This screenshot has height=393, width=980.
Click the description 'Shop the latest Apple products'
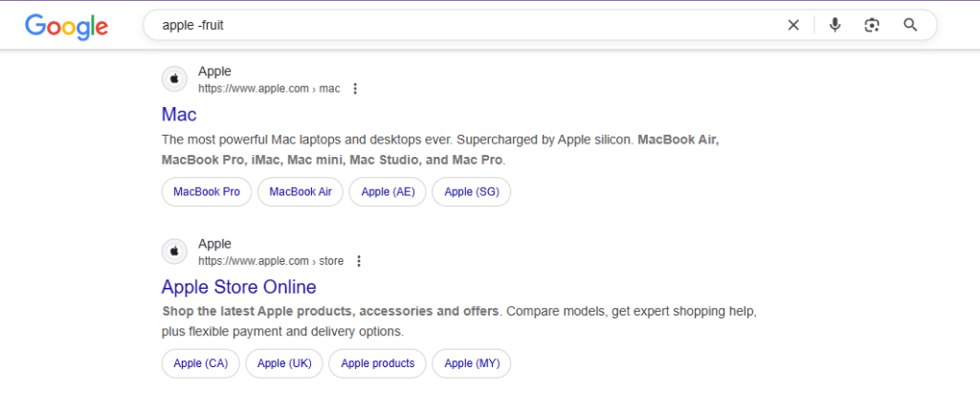459,321
